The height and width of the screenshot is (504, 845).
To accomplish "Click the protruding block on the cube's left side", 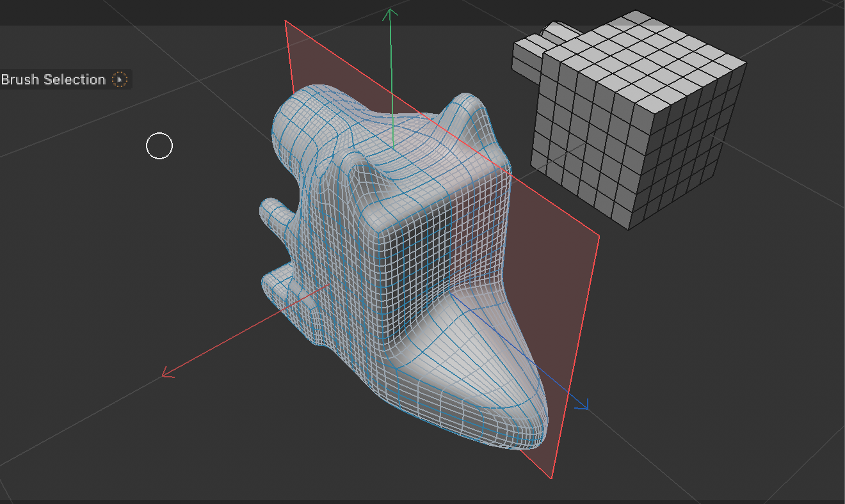I will pos(525,58).
